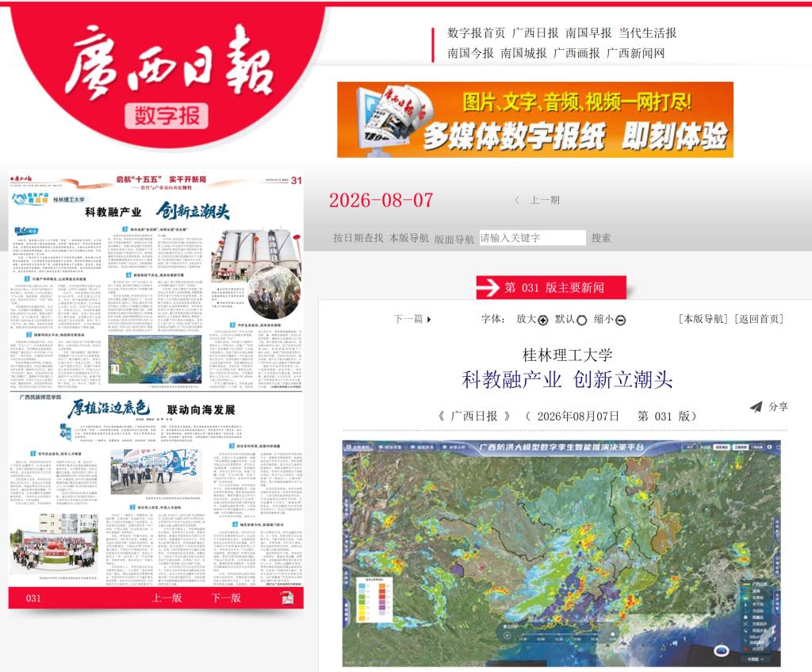The height and width of the screenshot is (672, 812).
Task: Click the [本版导航] bracket link
Action: [703, 319]
